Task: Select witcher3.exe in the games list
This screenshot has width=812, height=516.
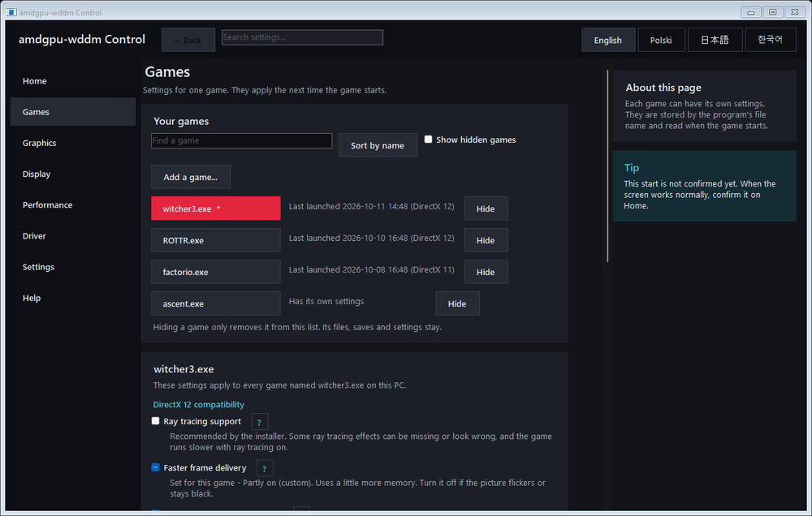Action: point(215,209)
